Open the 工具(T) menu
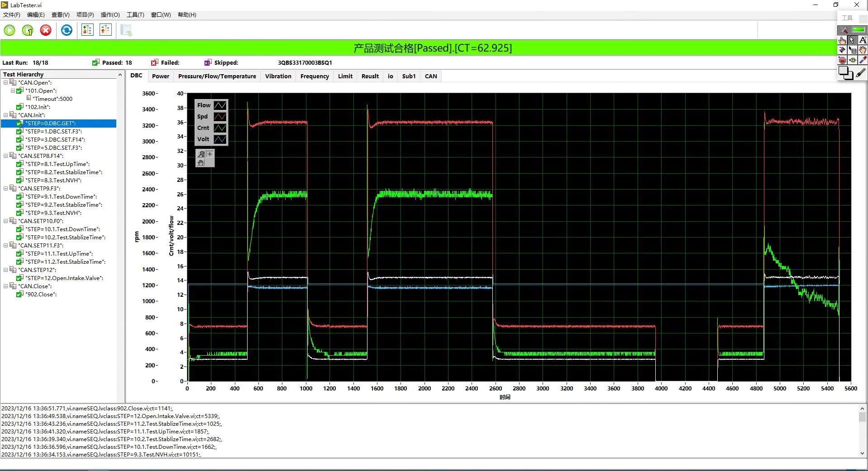The height and width of the screenshot is (471, 868). 135,15
